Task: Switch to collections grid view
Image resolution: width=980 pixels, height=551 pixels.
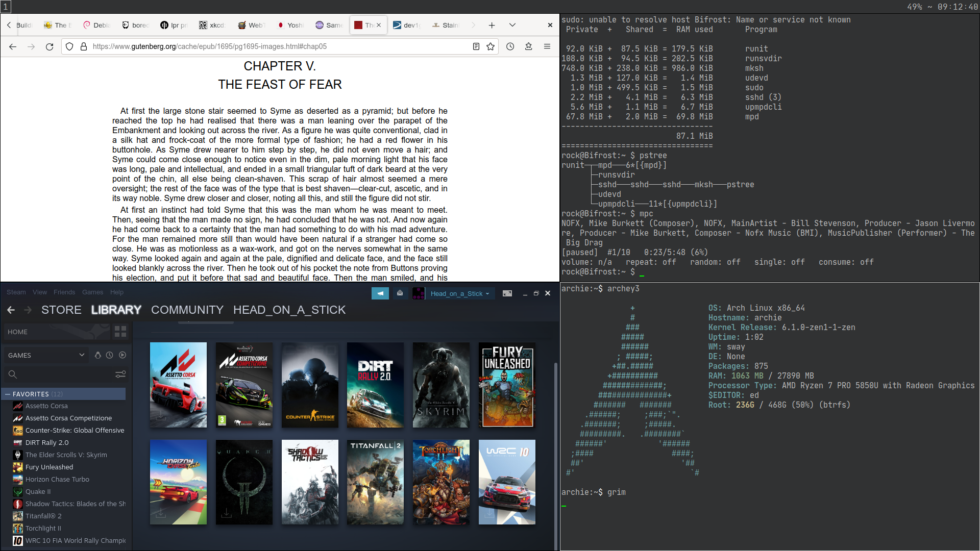Action: pos(120,332)
